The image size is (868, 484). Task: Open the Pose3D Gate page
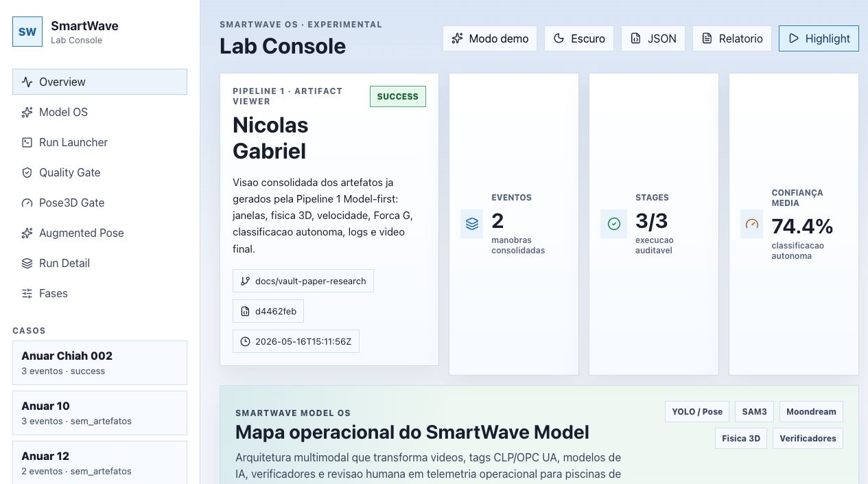pyautogui.click(x=99, y=203)
